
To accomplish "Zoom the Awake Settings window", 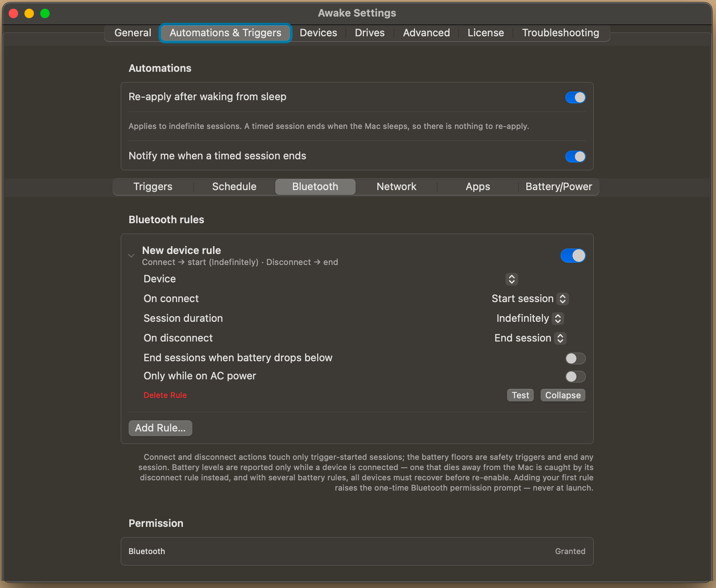I will [x=45, y=13].
